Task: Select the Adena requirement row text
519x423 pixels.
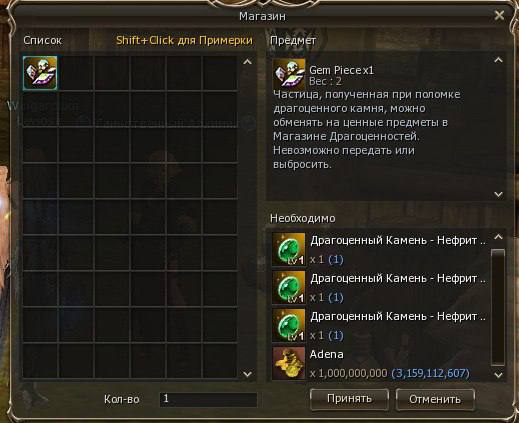Action: (327, 354)
